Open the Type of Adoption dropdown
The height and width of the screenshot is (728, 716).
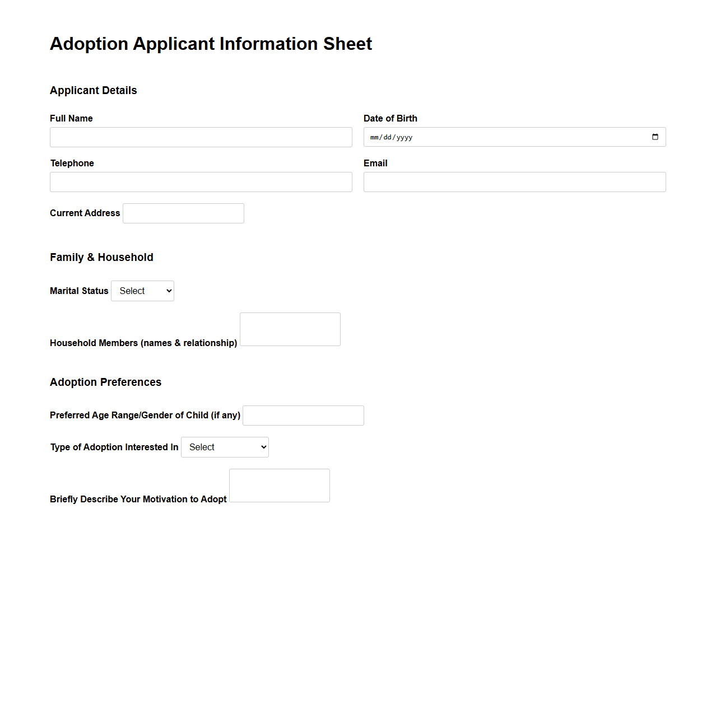[x=224, y=447]
